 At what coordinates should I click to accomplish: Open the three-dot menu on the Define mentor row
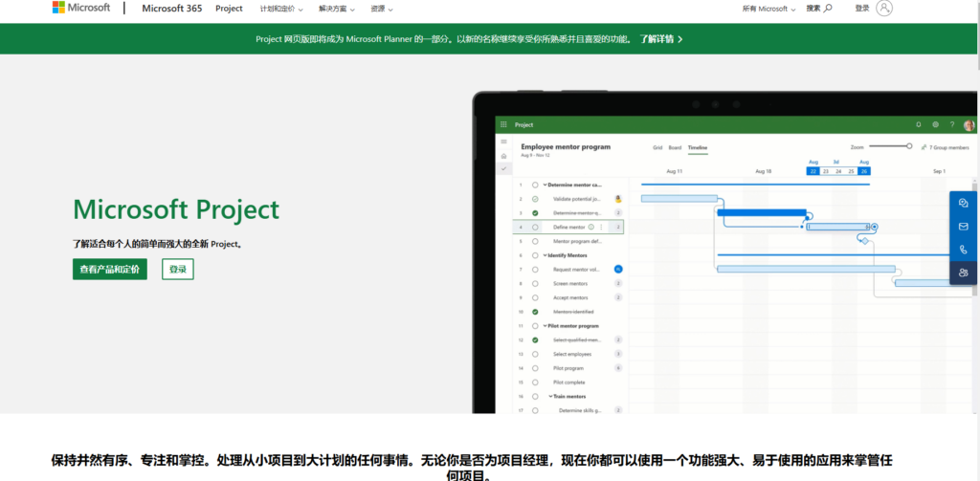point(601,228)
